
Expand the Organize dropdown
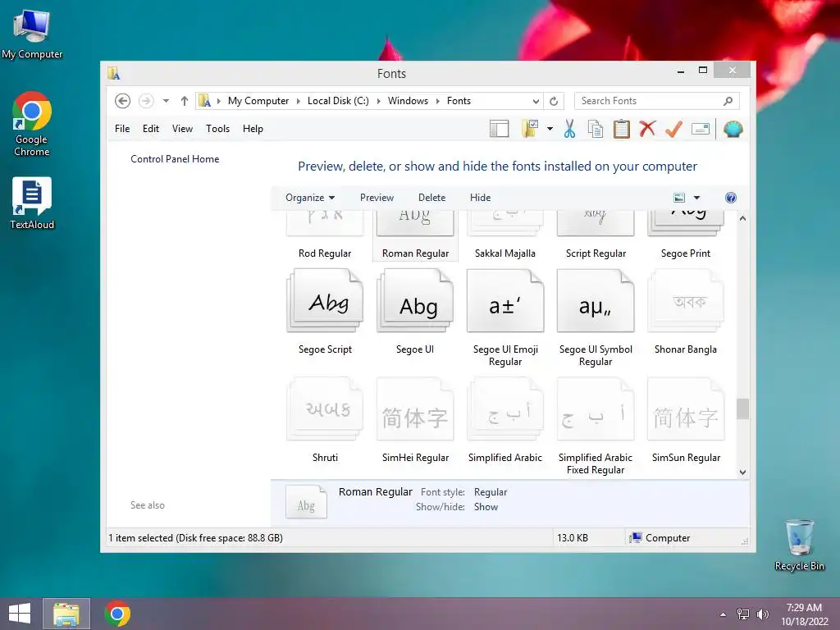[309, 198]
